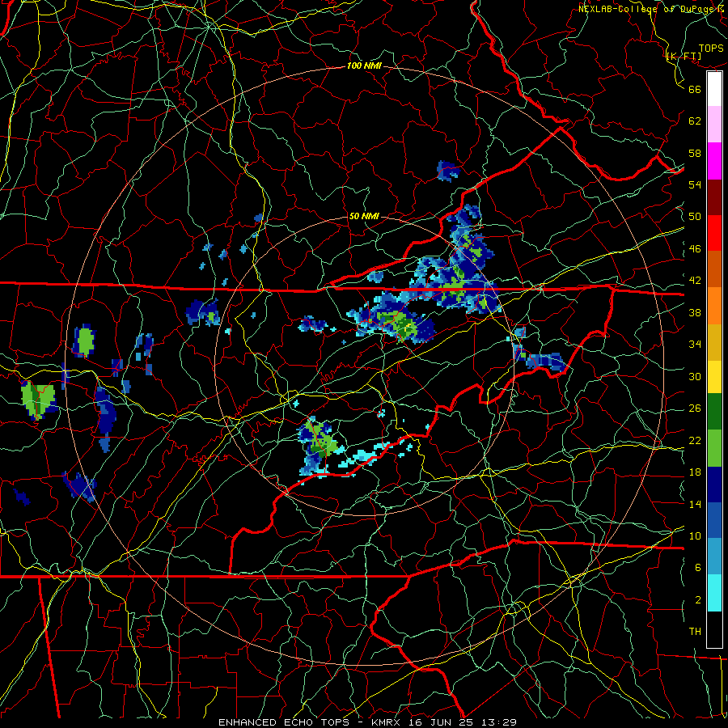The image size is (728, 728).
Task: Click the black TH swatch at legend bottom
Action: pos(714,629)
